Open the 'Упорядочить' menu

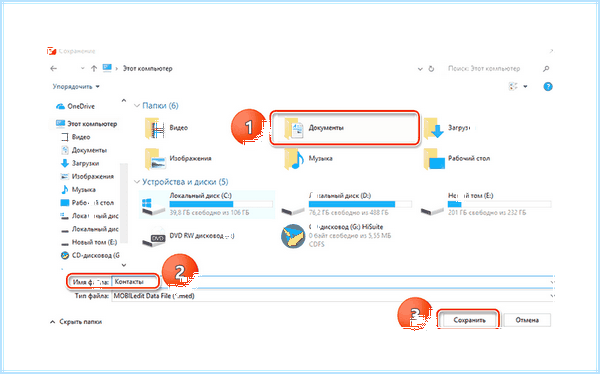76,87
